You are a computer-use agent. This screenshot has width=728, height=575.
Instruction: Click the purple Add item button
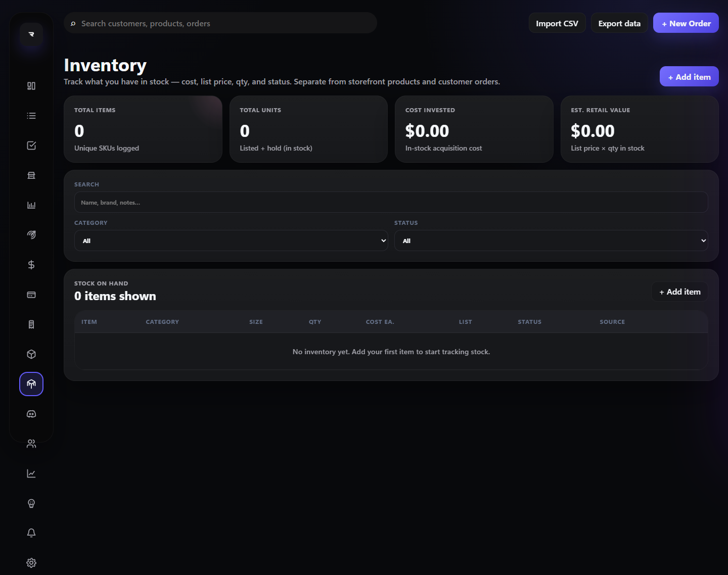click(x=689, y=77)
